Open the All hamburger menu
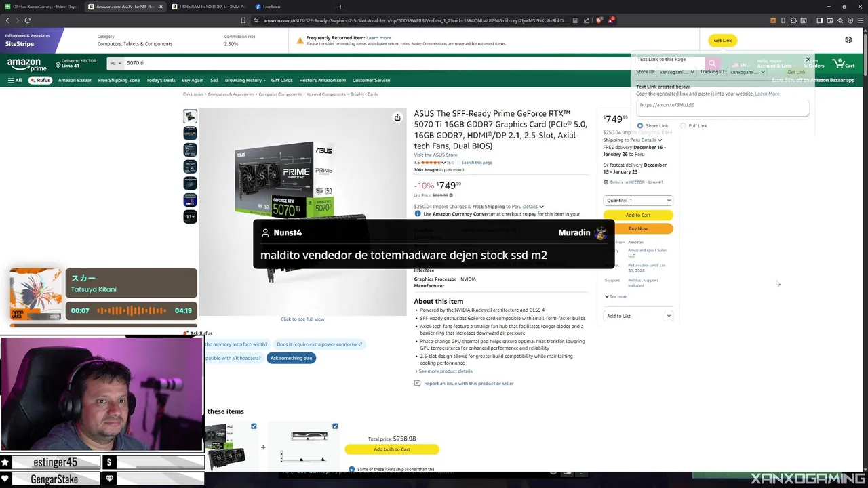The image size is (868, 488). [x=15, y=80]
